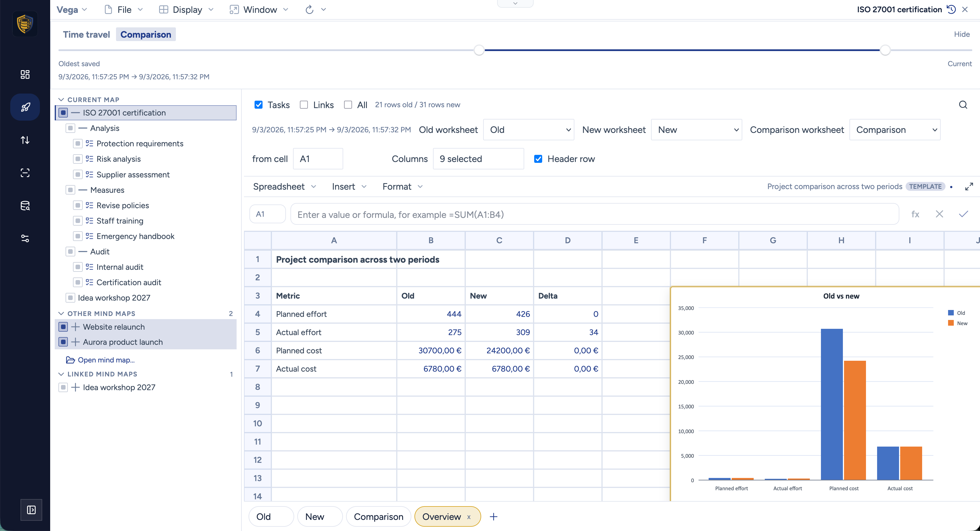This screenshot has height=531, width=980.
Task: Toggle the Website relaunch checkbox
Action: pyautogui.click(x=63, y=327)
